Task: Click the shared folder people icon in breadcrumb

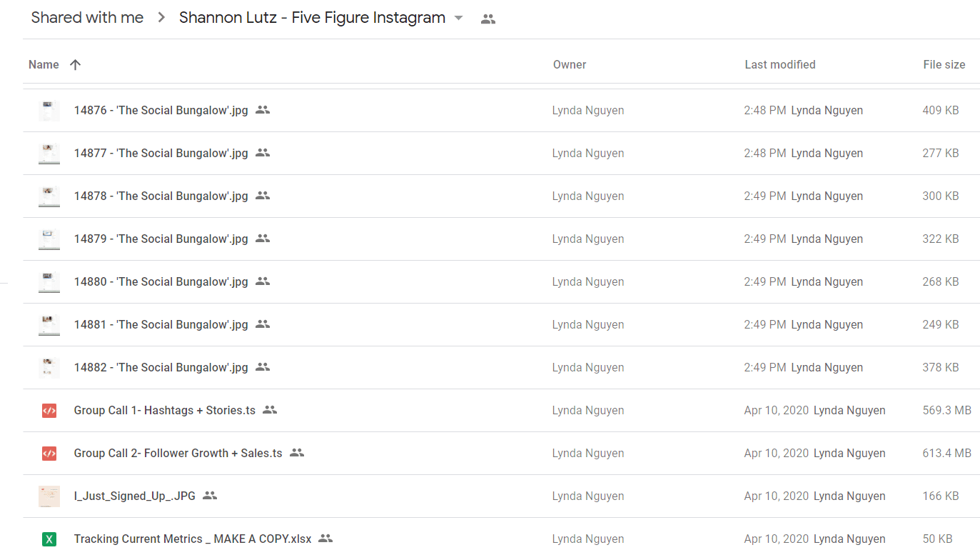Action: point(488,19)
